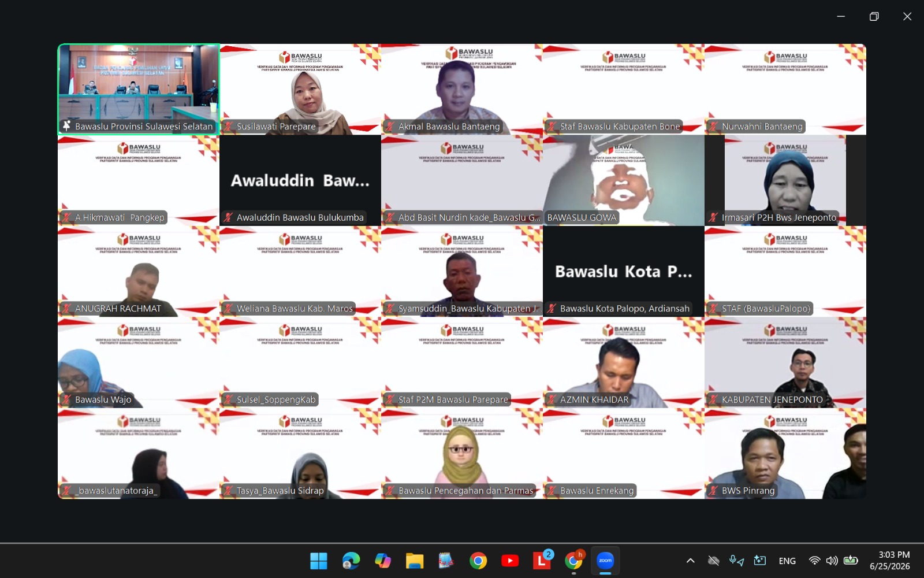This screenshot has height=578, width=924.
Task: Click the pin icon on Bawaslu Provinsi tile
Action: tap(66, 126)
